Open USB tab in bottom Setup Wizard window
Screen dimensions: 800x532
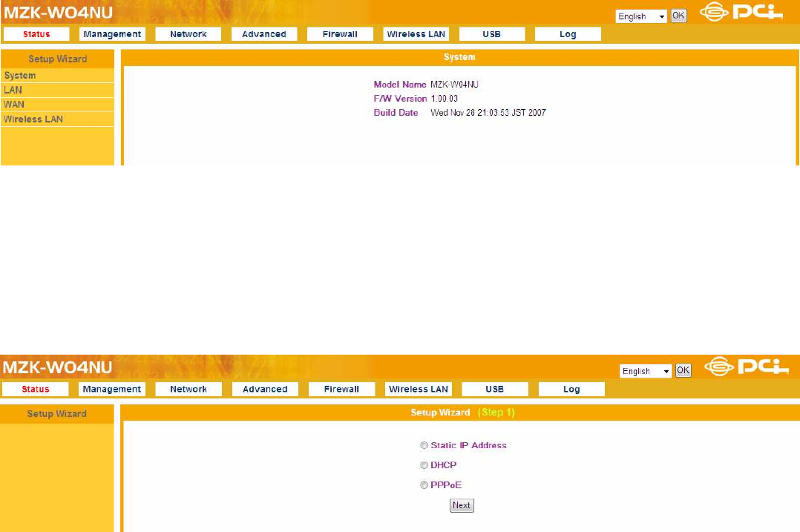coord(495,390)
